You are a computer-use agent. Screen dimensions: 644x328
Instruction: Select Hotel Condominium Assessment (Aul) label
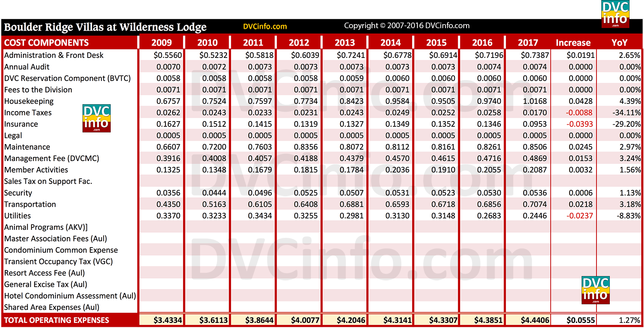[70, 296]
